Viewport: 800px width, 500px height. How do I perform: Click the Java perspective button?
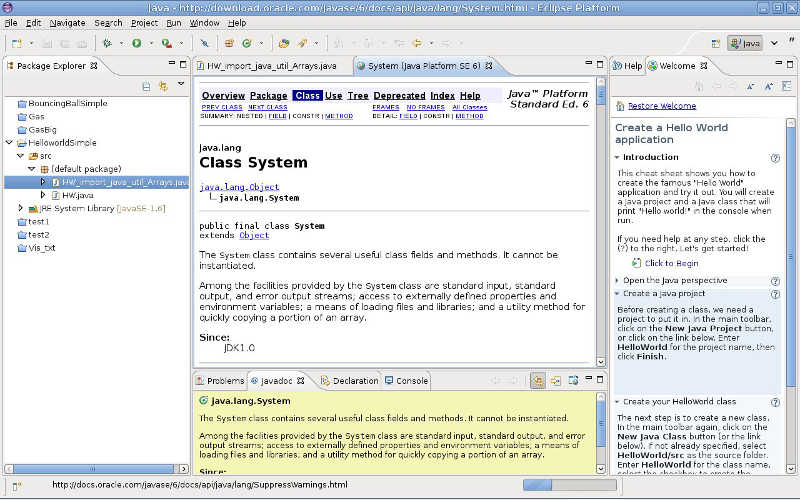pos(745,43)
